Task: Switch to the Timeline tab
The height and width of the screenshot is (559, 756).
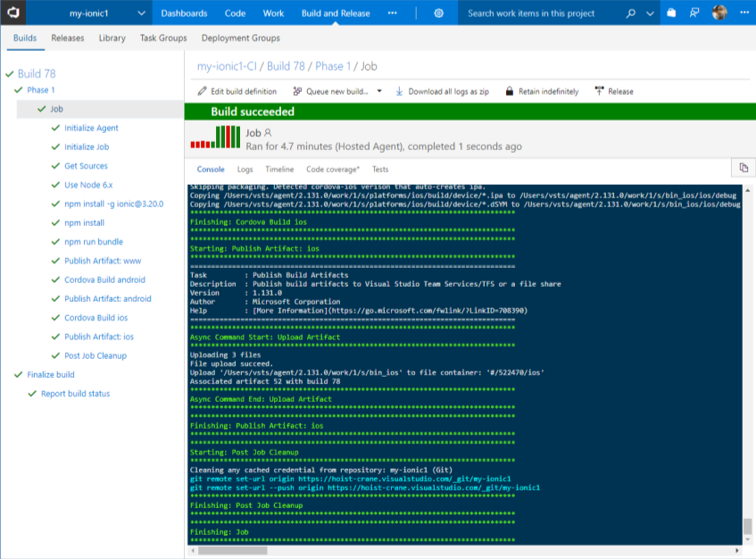Action: pos(279,170)
